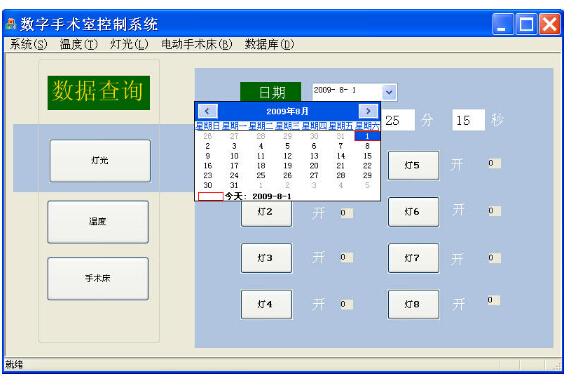Go to next month in calendar
This screenshot has width=566, height=385.
tap(368, 111)
